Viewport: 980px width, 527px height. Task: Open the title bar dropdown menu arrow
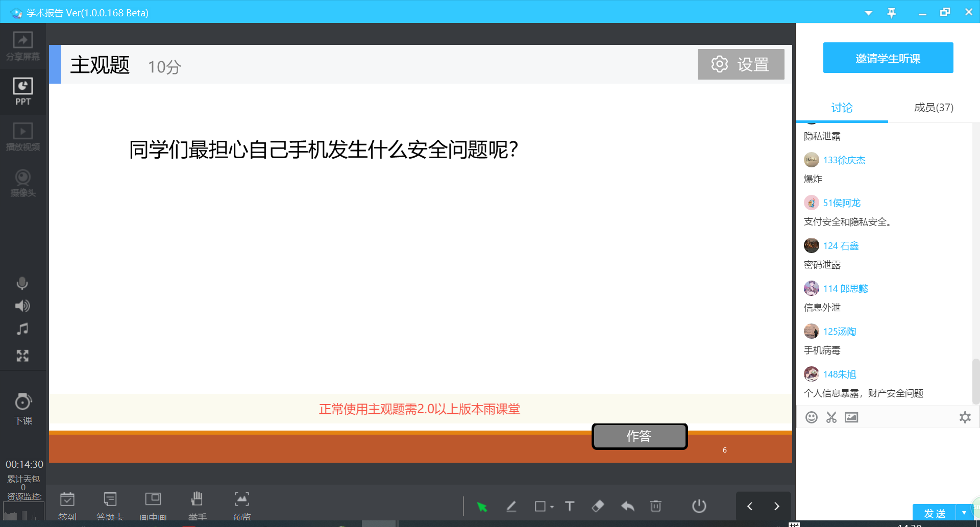pyautogui.click(x=868, y=13)
